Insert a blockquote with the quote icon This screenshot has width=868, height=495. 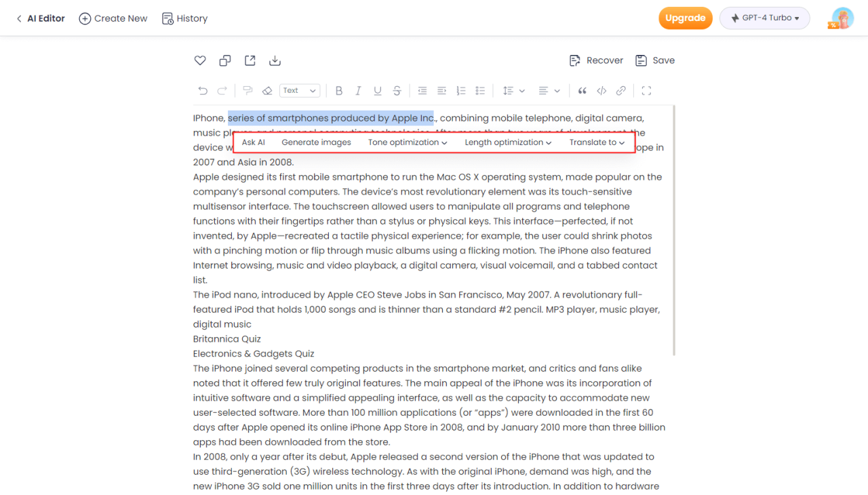(582, 91)
